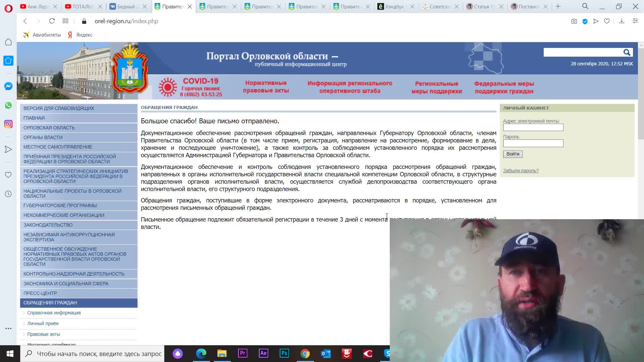Click the Забыли пароль? link
644x362 pixels.
tap(521, 171)
